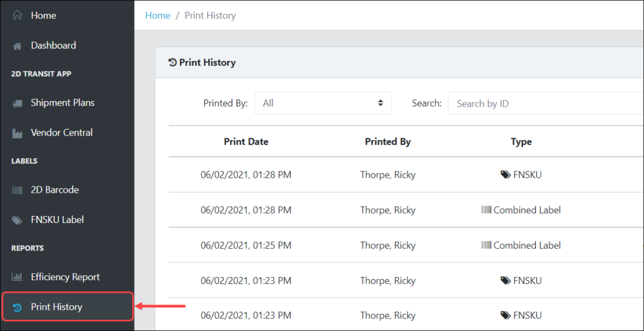This screenshot has width=644, height=331.
Task: Click the Search by ID field
Action: coord(546,103)
